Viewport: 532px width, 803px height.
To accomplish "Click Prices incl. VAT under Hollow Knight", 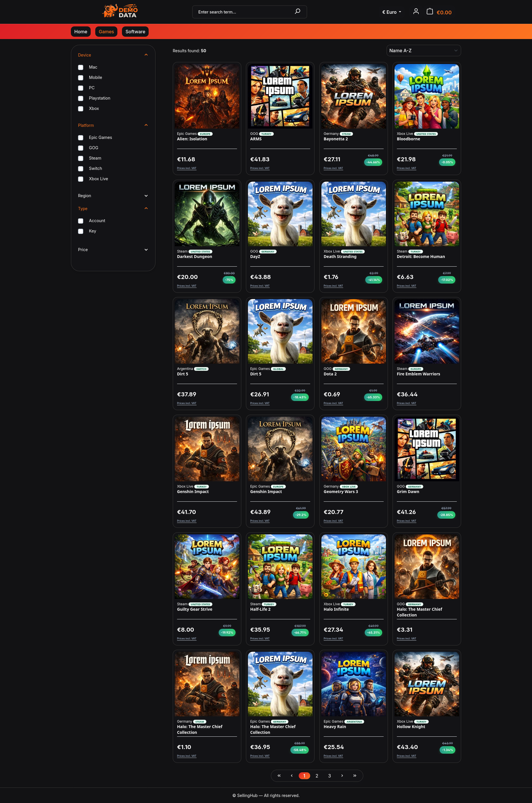I will click(407, 756).
